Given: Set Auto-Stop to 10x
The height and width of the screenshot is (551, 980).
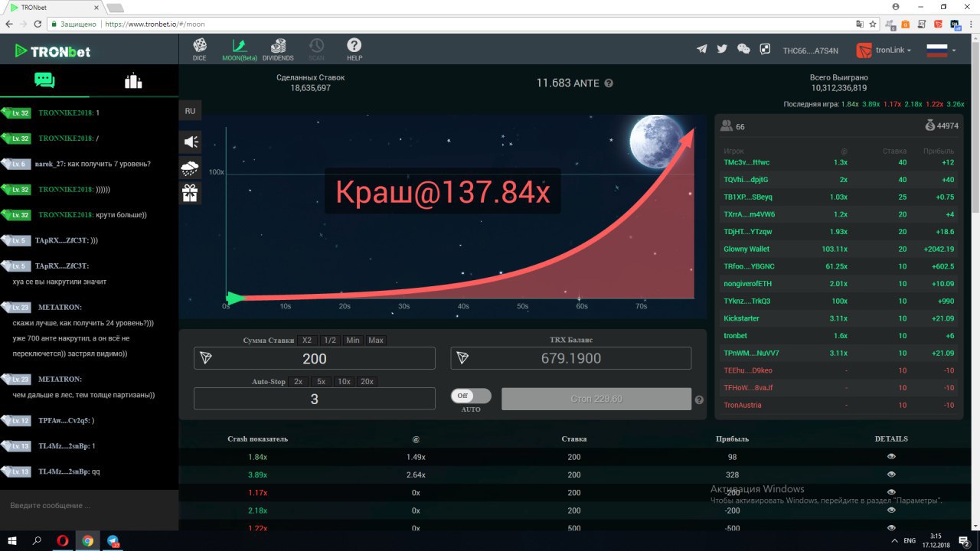Looking at the screenshot, I should coord(345,381).
